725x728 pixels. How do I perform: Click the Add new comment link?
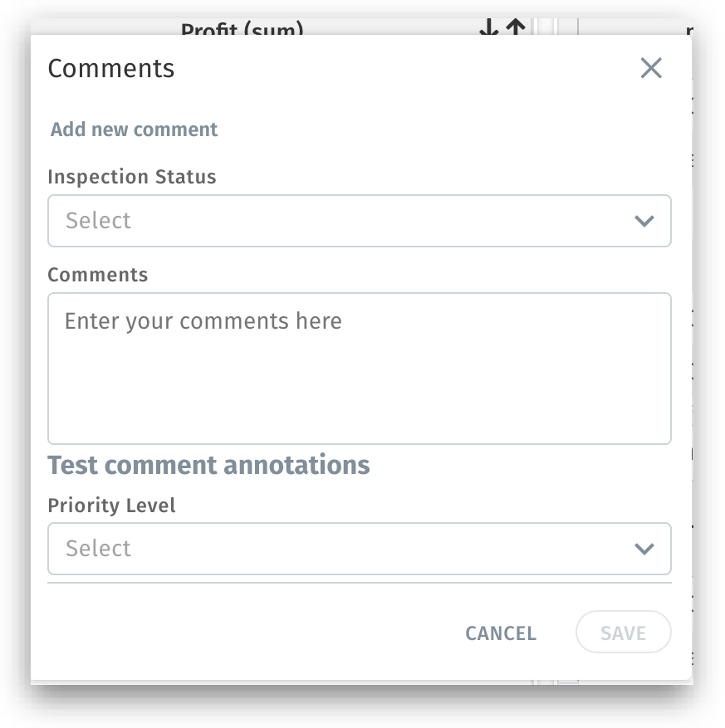134,129
